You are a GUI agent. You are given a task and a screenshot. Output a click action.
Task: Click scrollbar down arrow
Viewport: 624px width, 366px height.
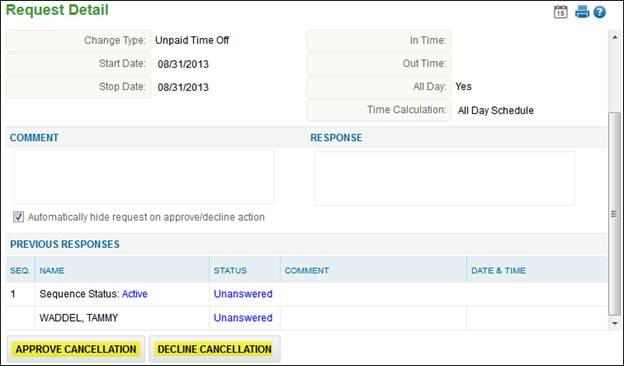[615, 323]
